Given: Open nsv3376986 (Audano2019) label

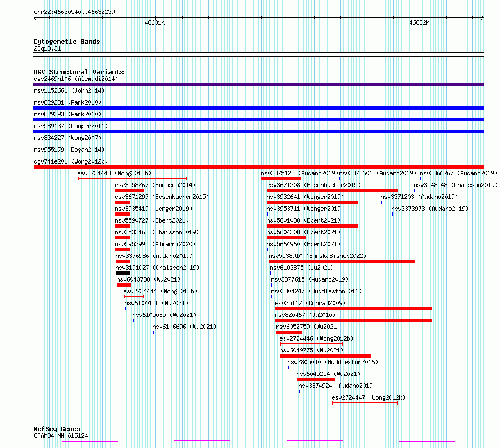Looking at the screenshot, I should (154, 256).
